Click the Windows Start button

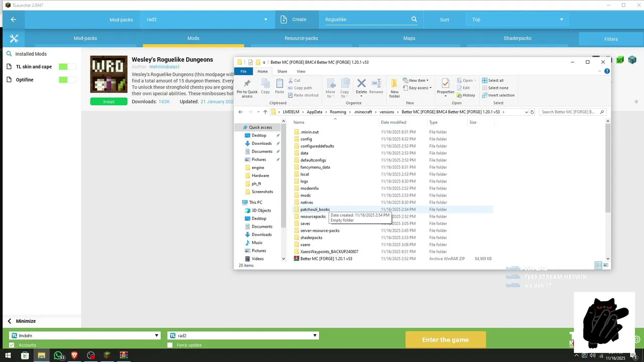(8, 355)
